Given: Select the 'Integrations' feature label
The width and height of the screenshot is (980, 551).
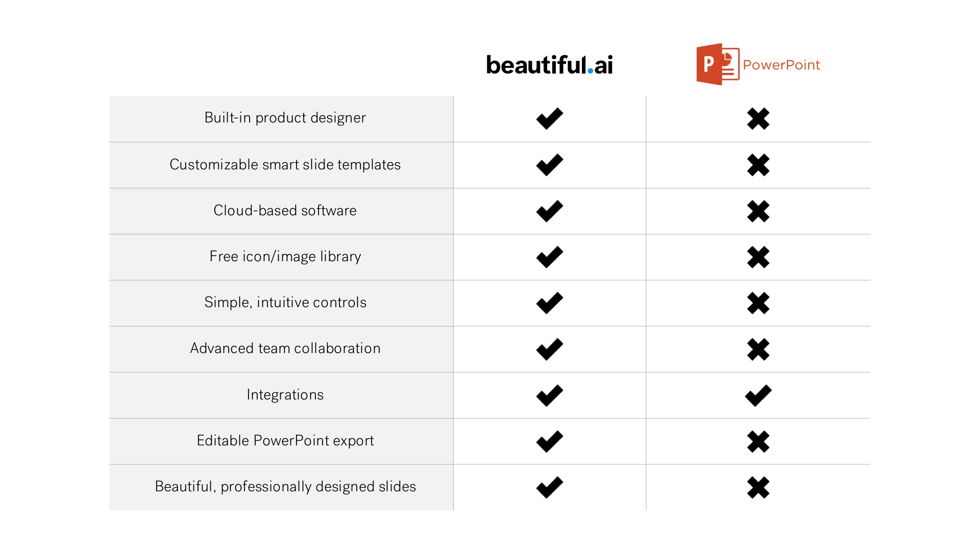Looking at the screenshot, I should pyautogui.click(x=285, y=395).
